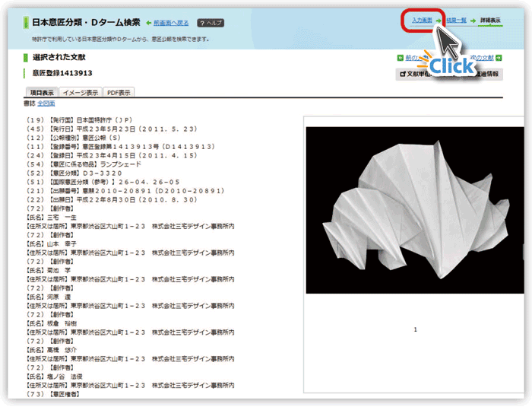Click the 文献単位 button's external link icon
Screen dimensions: 532x407
403,74
